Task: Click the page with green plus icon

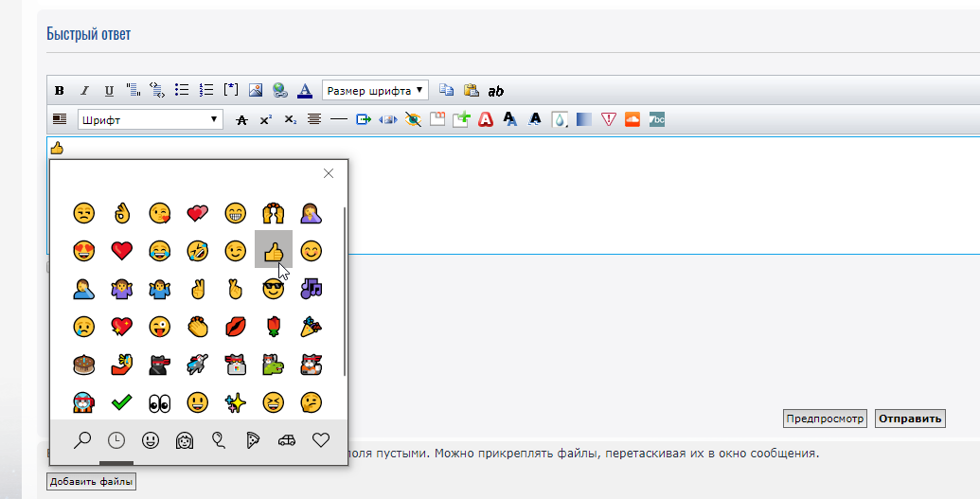Action: [461, 118]
